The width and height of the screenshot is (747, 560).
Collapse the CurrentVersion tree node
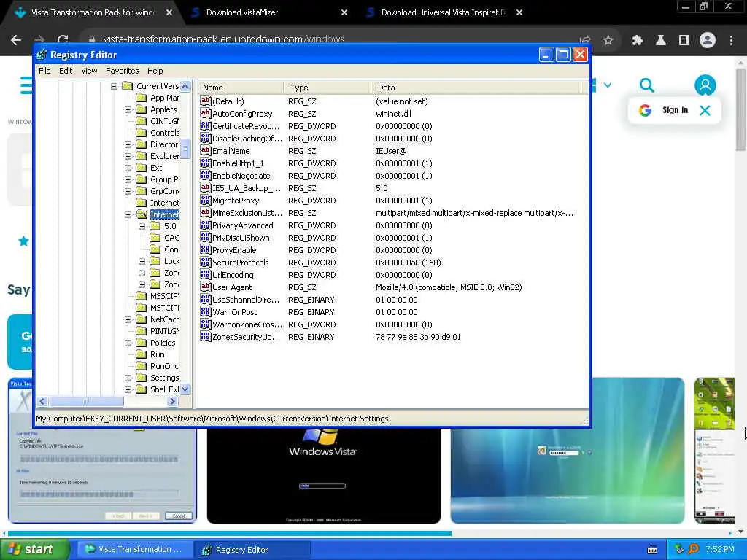tap(114, 86)
